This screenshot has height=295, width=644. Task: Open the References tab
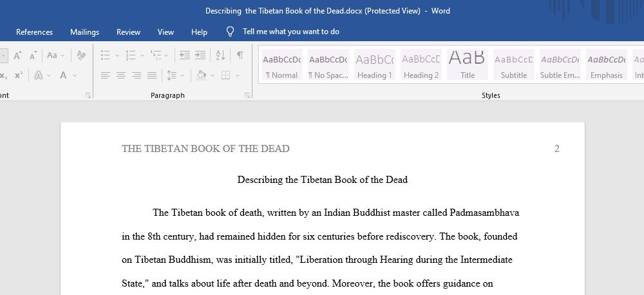35,32
